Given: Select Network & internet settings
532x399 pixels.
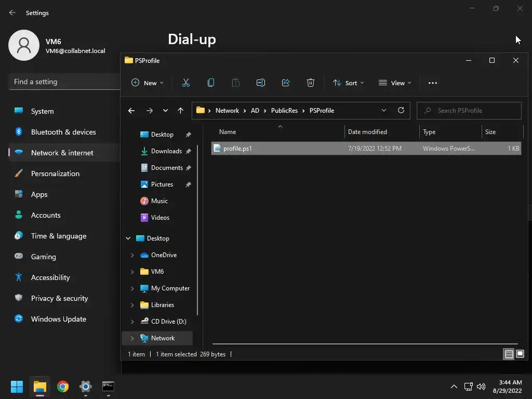Looking at the screenshot, I should [x=64, y=153].
